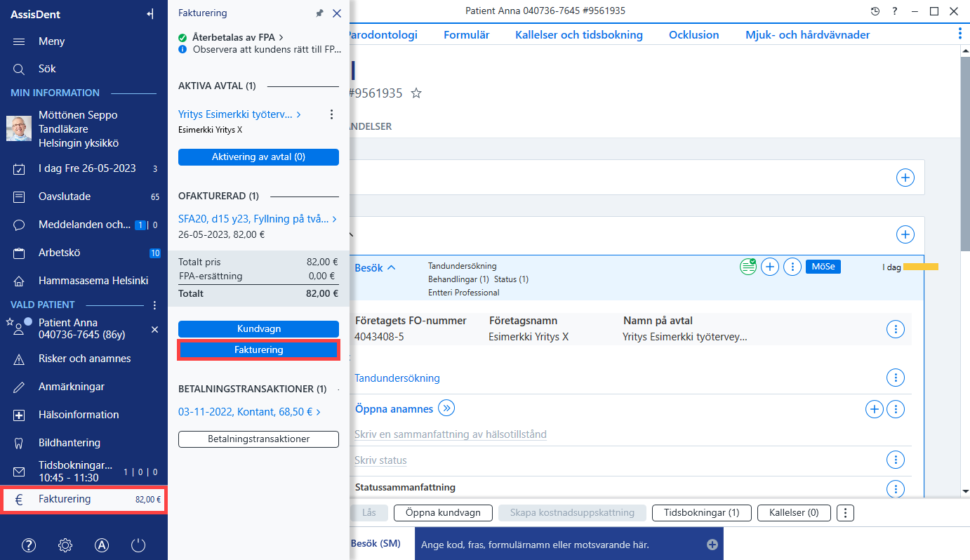Mark patient as favorite with star icon
This screenshot has width=970, height=560.
(x=416, y=93)
